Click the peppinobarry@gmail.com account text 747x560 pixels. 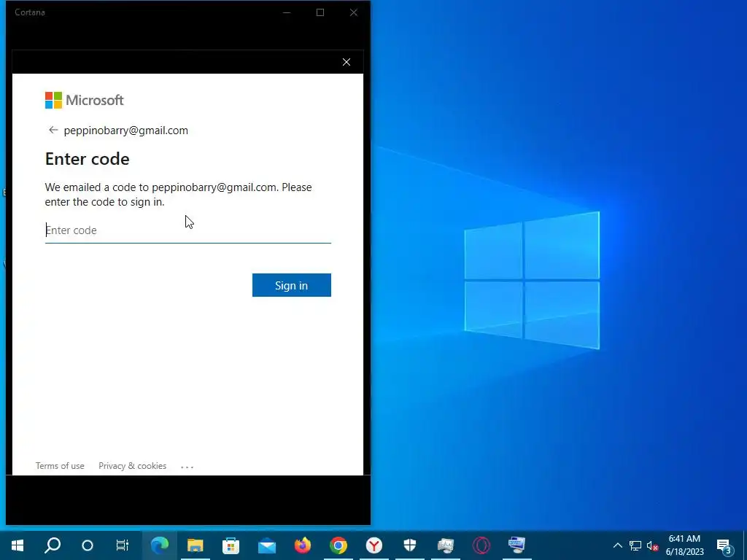(x=125, y=131)
